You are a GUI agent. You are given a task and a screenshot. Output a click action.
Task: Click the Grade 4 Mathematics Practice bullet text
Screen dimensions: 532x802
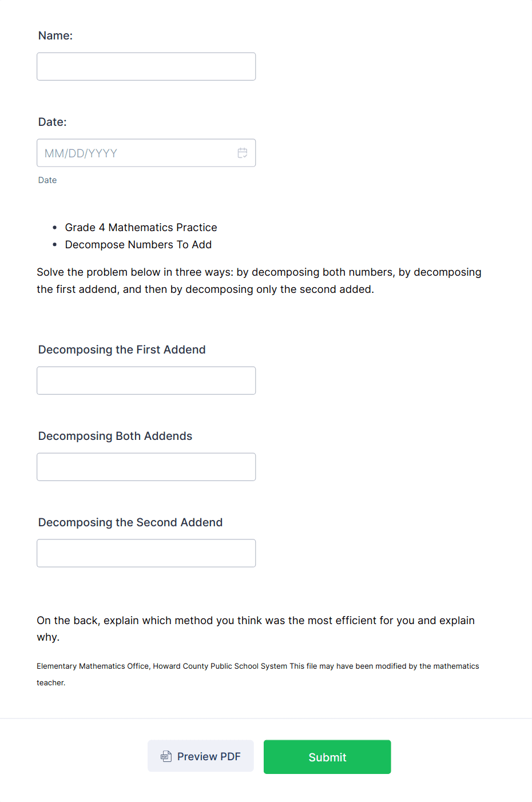click(141, 227)
